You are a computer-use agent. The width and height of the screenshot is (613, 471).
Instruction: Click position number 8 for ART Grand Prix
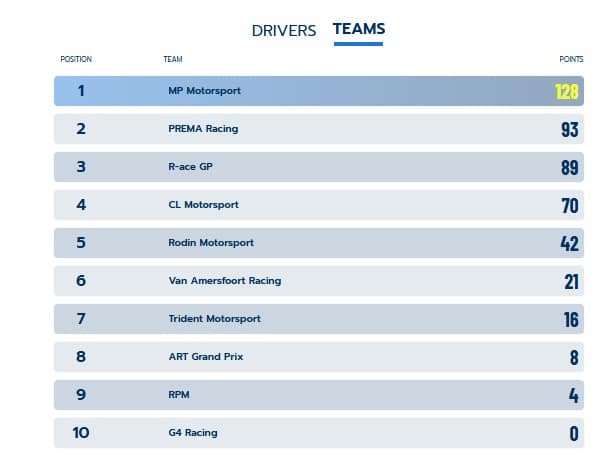pos(81,356)
